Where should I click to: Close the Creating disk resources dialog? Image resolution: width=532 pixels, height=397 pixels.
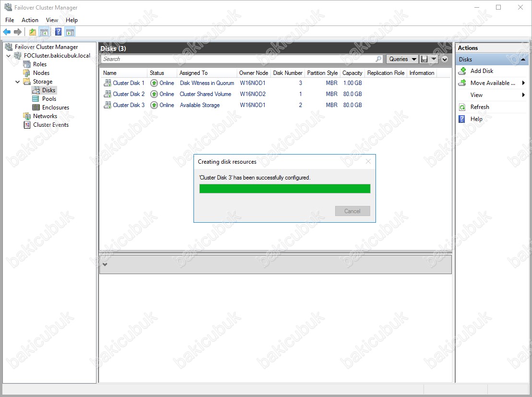(x=368, y=161)
